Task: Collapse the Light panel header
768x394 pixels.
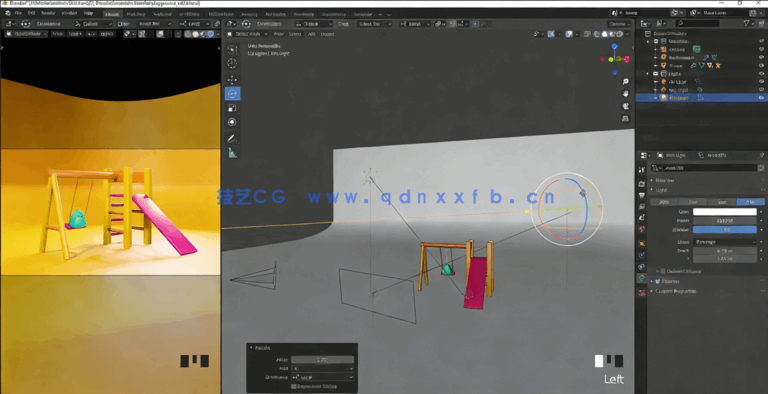Action: click(661, 190)
